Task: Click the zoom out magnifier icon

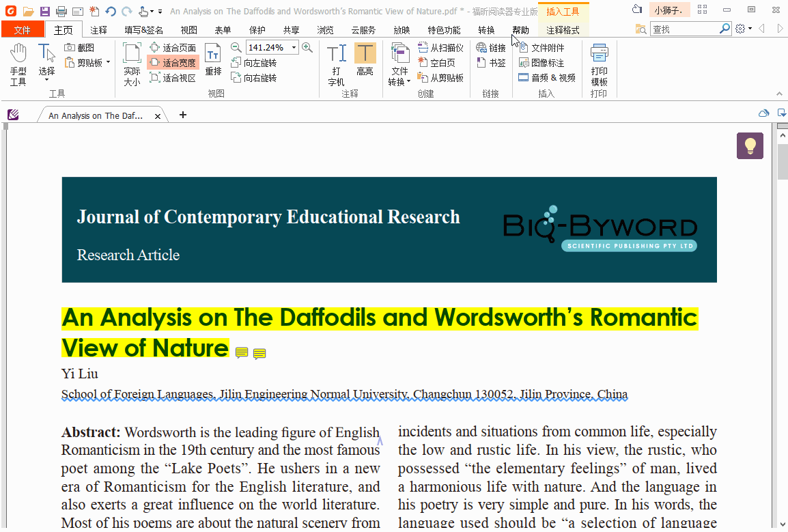Action: [236, 47]
